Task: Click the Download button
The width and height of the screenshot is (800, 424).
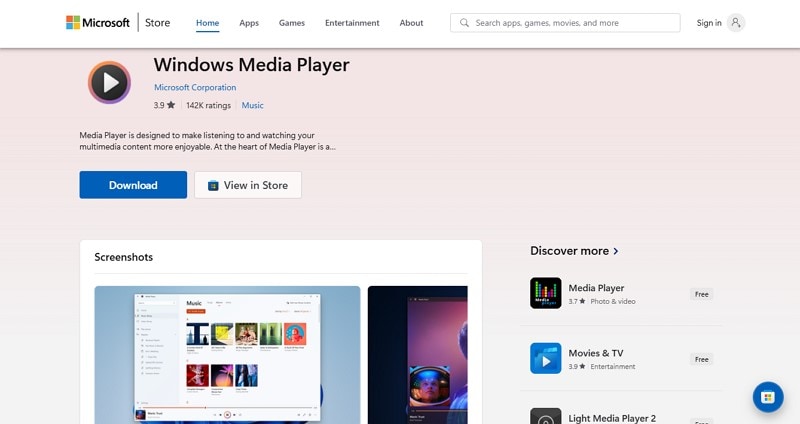Action: coord(133,185)
